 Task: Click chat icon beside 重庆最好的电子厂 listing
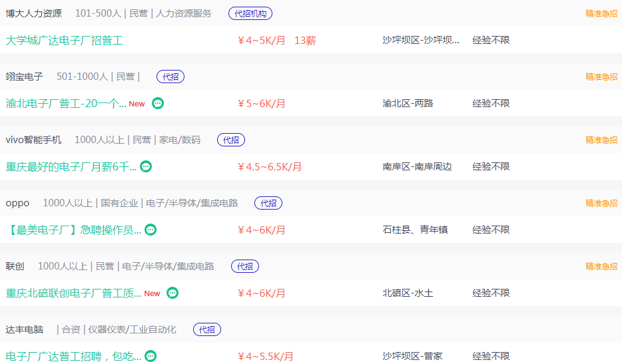click(x=146, y=166)
